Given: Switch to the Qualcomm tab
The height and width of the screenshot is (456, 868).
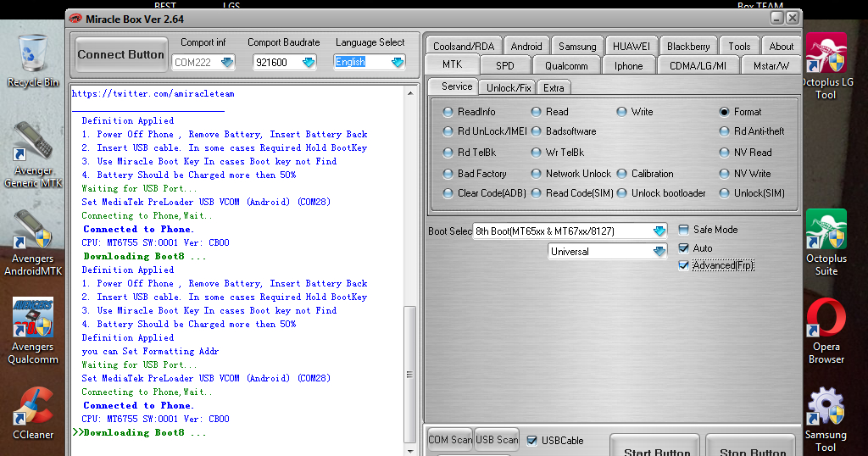Looking at the screenshot, I should pos(566,66).
